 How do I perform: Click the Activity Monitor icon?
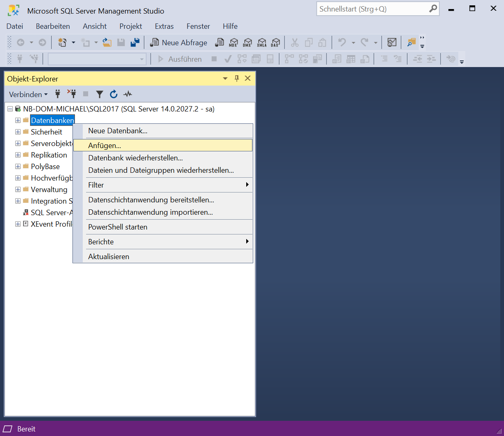(x=392, y=42)
